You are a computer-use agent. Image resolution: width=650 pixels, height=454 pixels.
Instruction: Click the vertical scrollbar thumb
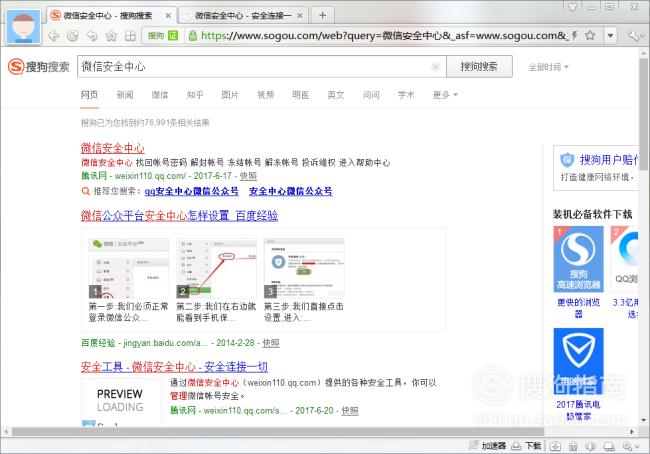click(x=643, y=114)
